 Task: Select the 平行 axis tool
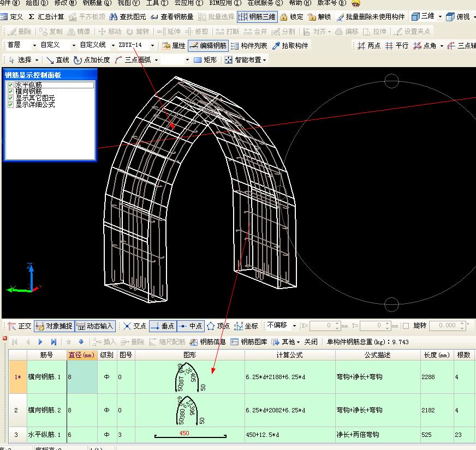pyautogui.click(x=397, y=45)
